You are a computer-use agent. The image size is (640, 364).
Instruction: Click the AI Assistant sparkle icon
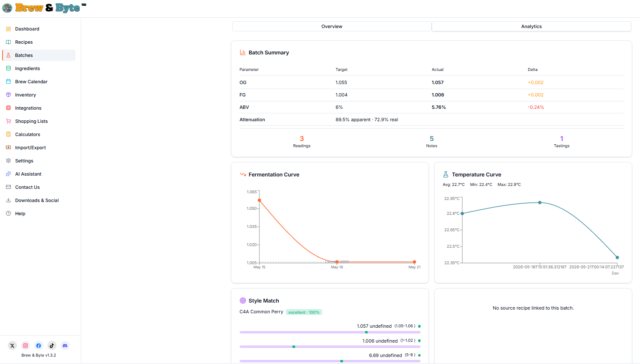tap(8, 174)
